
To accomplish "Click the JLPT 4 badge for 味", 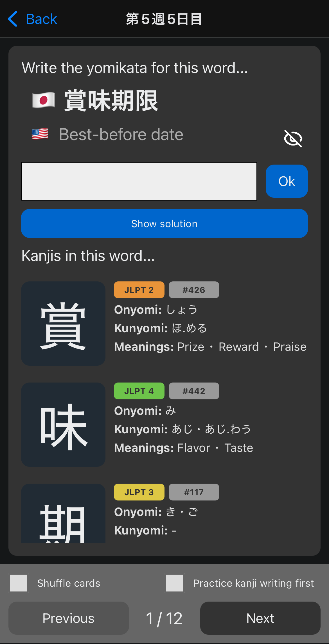I will pos(139,391).
